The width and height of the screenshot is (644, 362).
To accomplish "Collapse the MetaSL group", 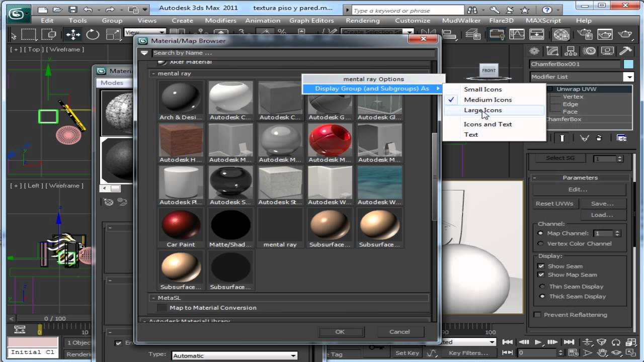I will [154, 298].
